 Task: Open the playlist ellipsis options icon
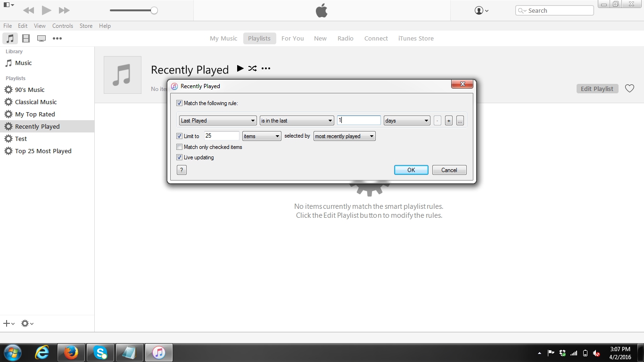(266, 68)
